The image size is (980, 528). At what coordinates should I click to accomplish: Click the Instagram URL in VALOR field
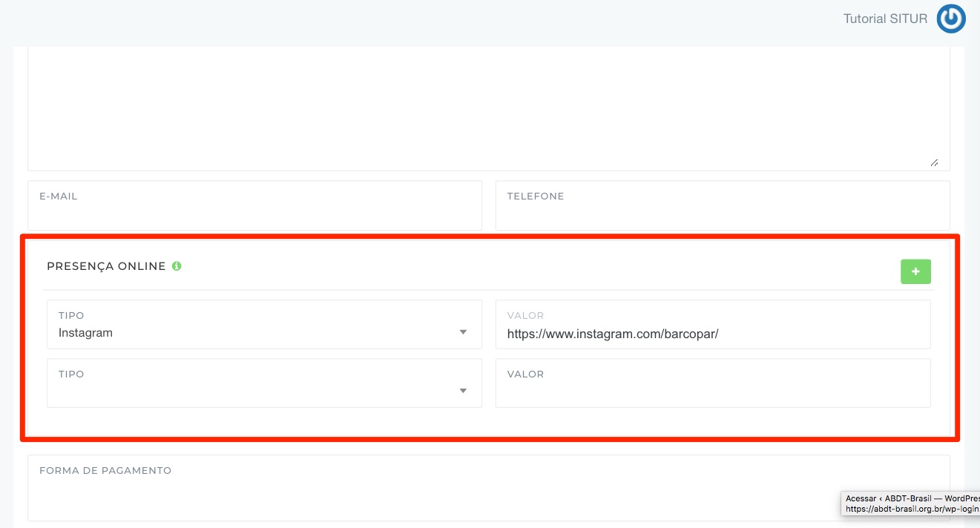(613, 334)
